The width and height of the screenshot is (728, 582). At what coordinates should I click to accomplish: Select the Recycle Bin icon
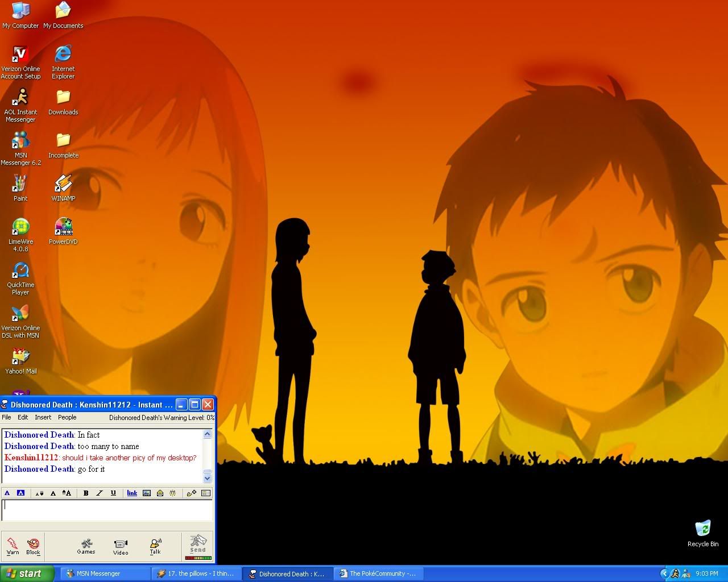[x=703, y=534]
